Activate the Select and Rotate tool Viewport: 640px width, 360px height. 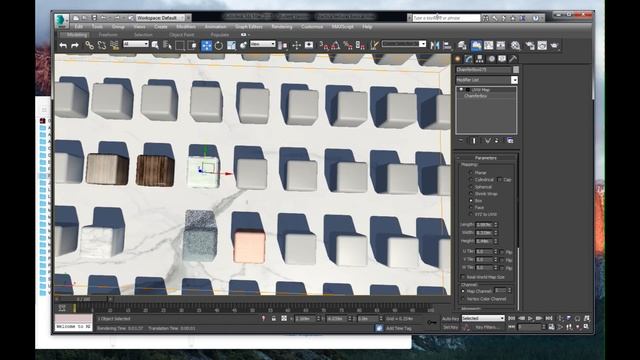[219, 46]
